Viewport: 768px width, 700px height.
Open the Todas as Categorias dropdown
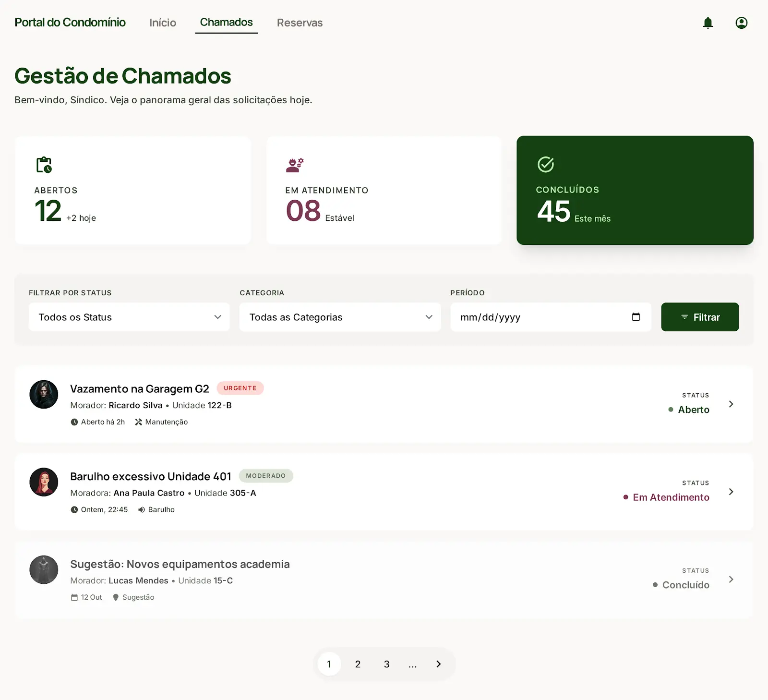tap(339, 317)
